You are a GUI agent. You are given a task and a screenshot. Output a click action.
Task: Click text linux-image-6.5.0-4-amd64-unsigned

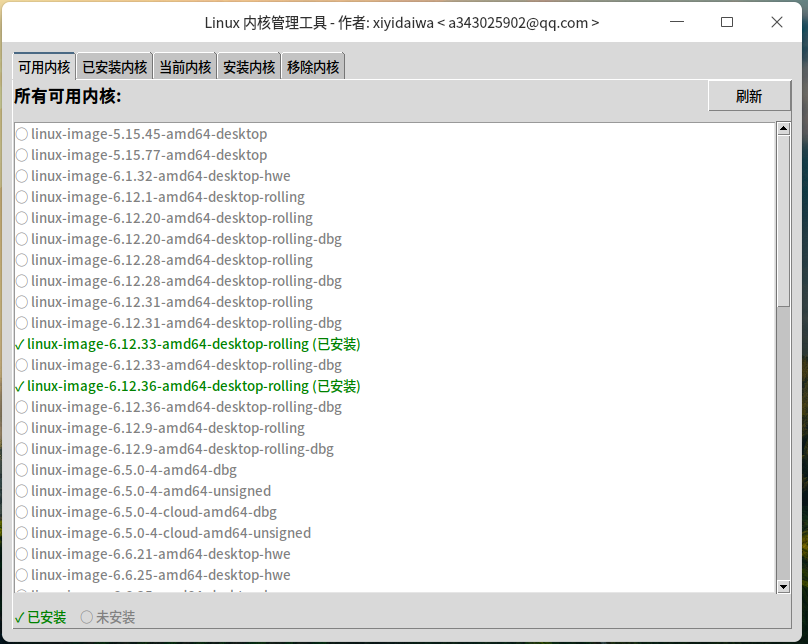[151, 492]
